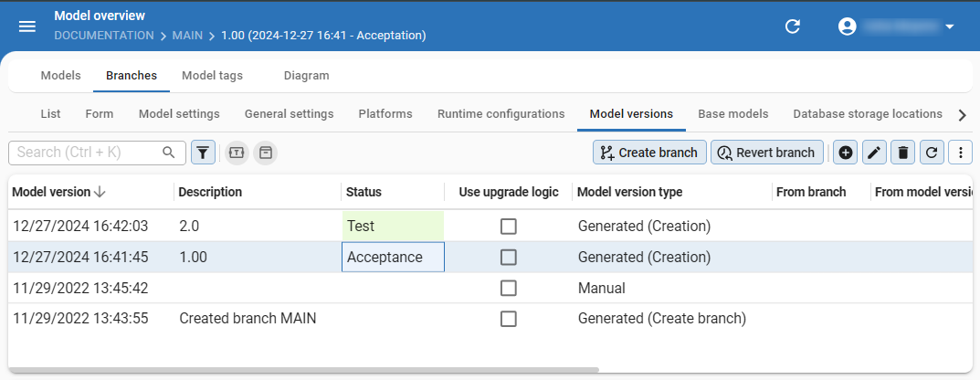Tick Use upgrade logic checkbox for version 1.00
Screen dimensions: 980x380
pyautogui.click(x=509, y=257)
